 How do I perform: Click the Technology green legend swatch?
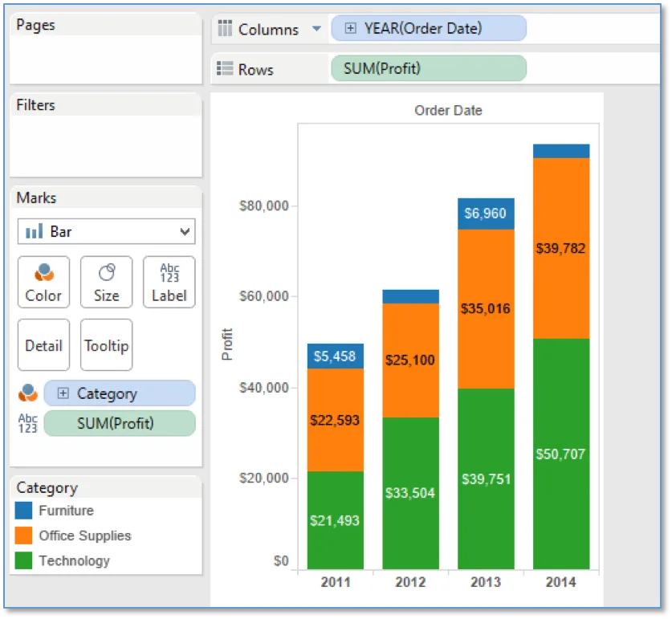point(23,560)
